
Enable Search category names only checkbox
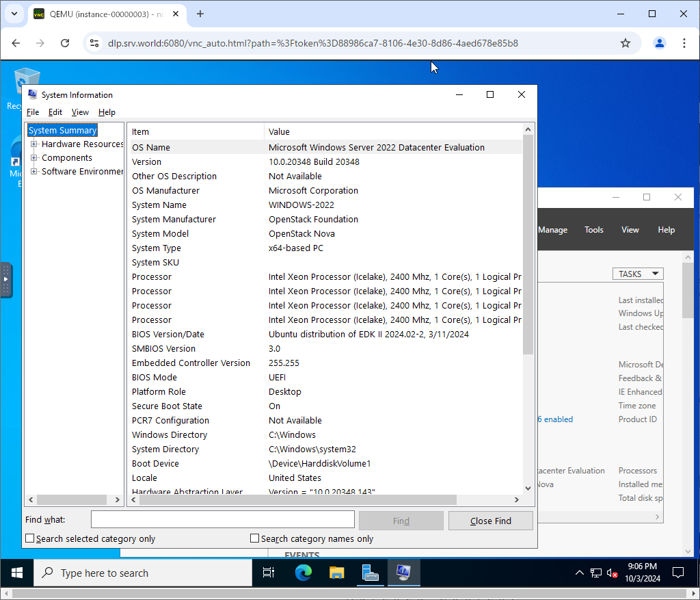pos(254,538)
